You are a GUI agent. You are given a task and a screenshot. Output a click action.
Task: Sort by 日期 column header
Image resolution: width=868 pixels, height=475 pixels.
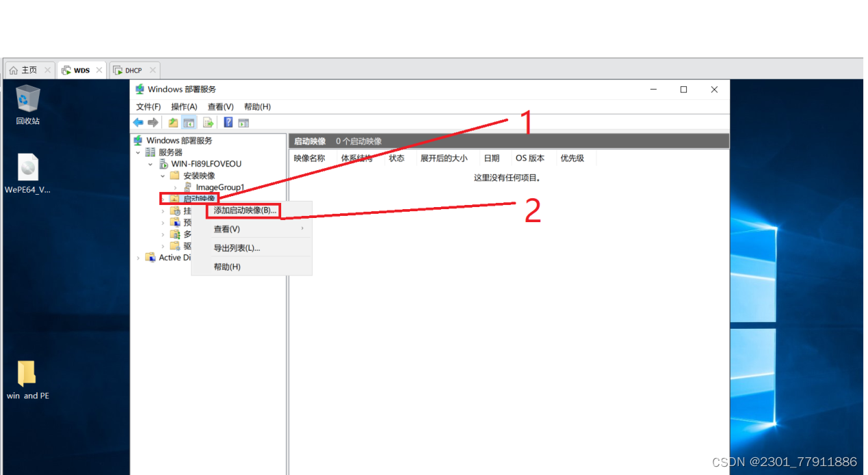(x=495, y=158)
